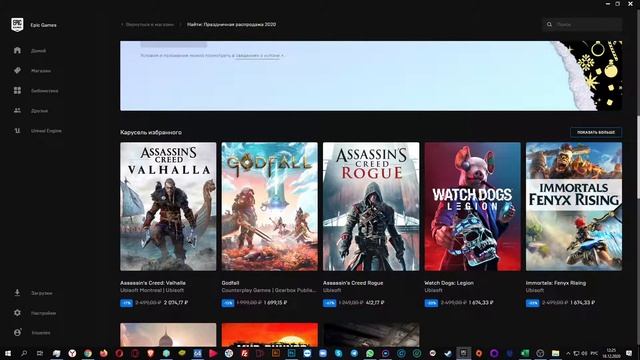Click title text 'Watch Dogs: Legion'
Viewport: 640px width, 360px height.
[449, 283]
